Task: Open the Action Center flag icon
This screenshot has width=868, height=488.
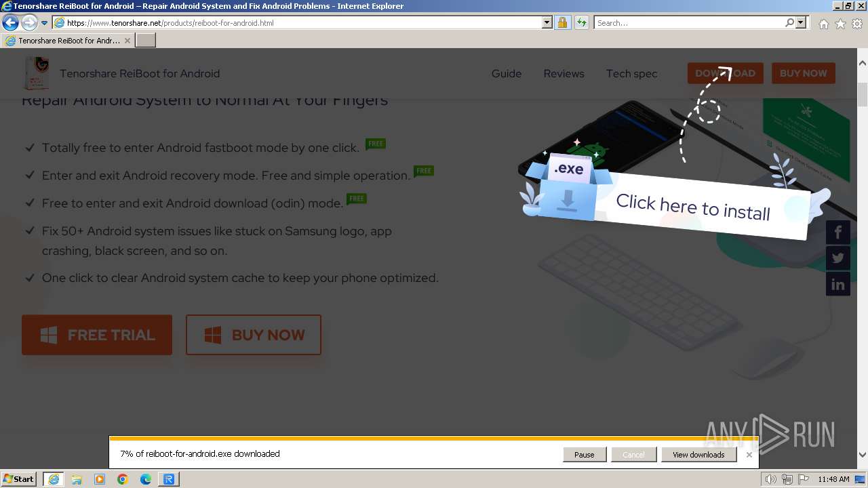Action: (803, 479)
